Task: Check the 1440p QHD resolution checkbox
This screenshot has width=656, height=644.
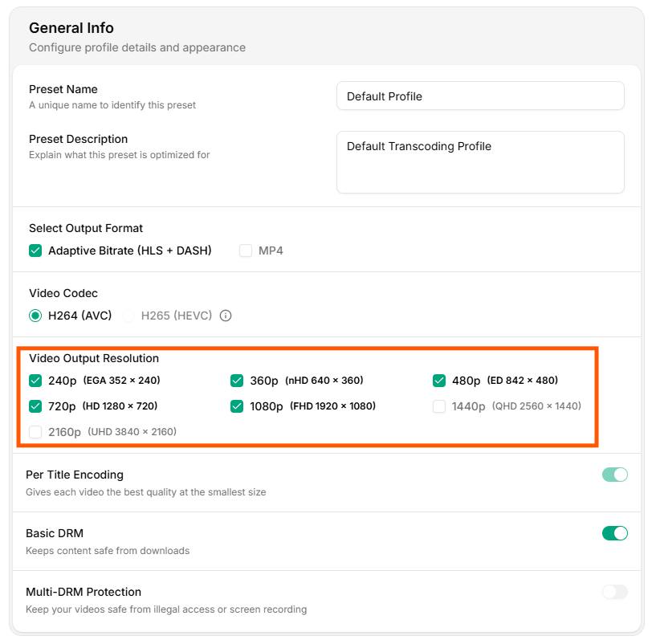Action: pos(439,406)
